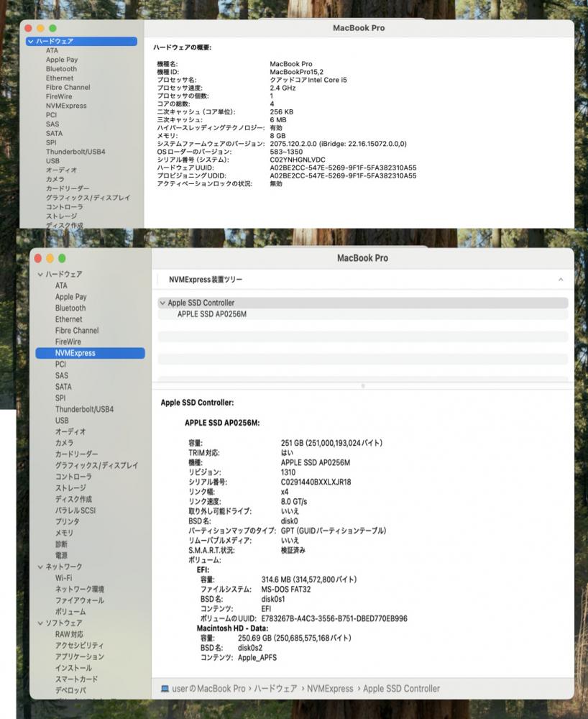Open 電源 in the sidebar
The image size is (588, 719).
[61, 555]
